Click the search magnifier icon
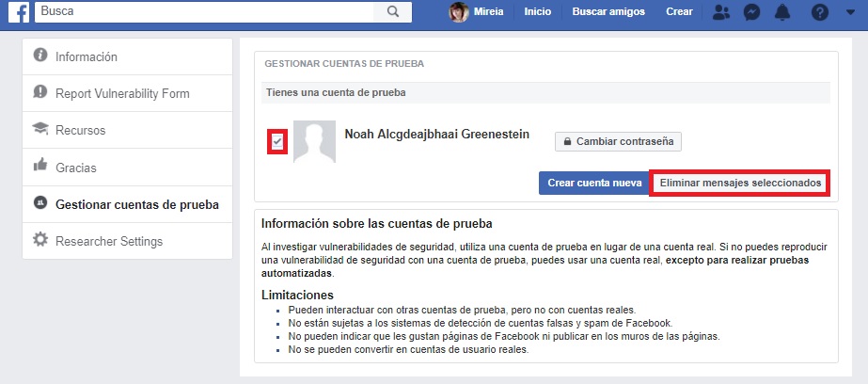This screenshot has width=868, height=384. click(x=393, y=11)
